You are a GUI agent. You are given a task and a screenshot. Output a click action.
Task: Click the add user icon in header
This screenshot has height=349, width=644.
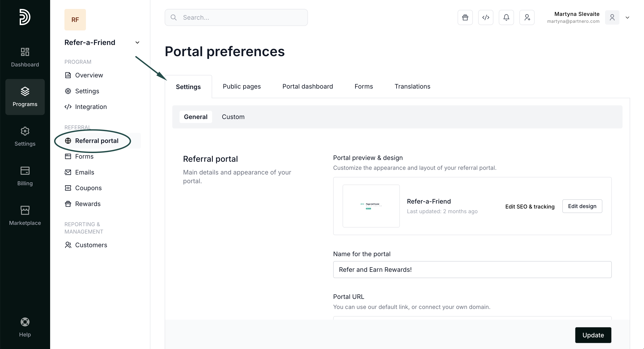pos(527,17)
